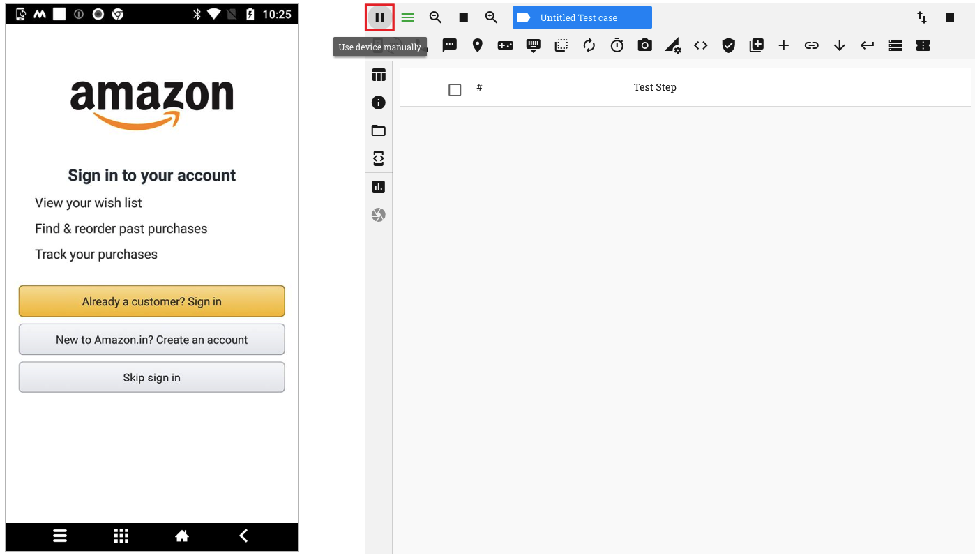Screen dimensions: 975x560
Task: Click the up-down swap arrows icon
Action: point(922,17)
